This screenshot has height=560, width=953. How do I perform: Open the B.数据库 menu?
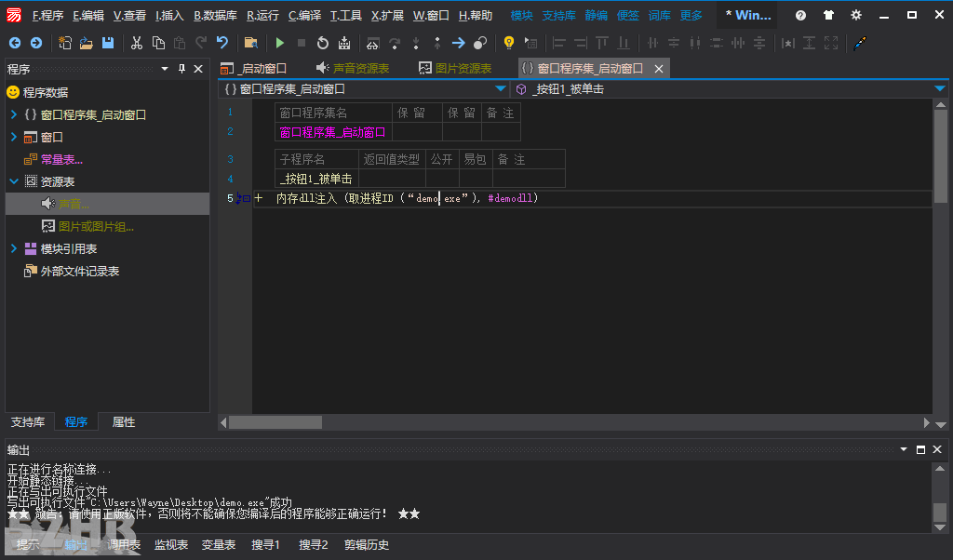[x=215, y=16]
